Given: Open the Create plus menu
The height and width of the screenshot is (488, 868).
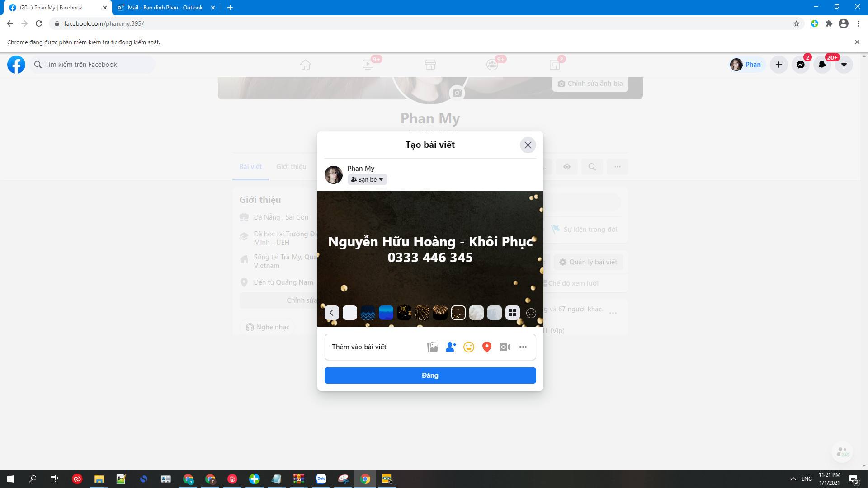Looking at the screenshot, I should pyautogui.click(x=779, y=65).
